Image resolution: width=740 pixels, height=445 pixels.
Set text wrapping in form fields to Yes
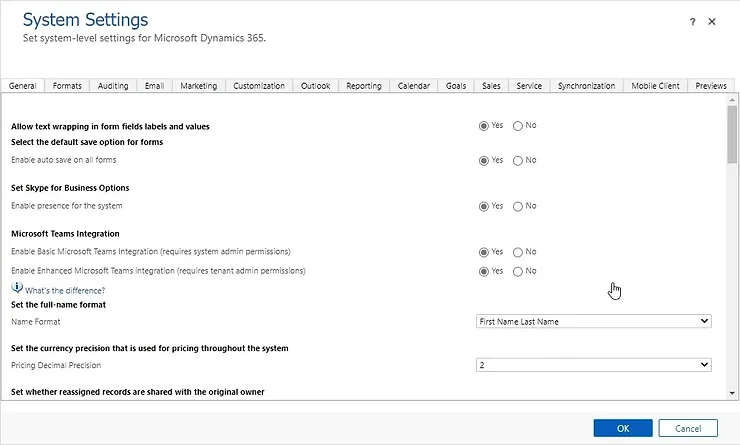coord(483,126)
